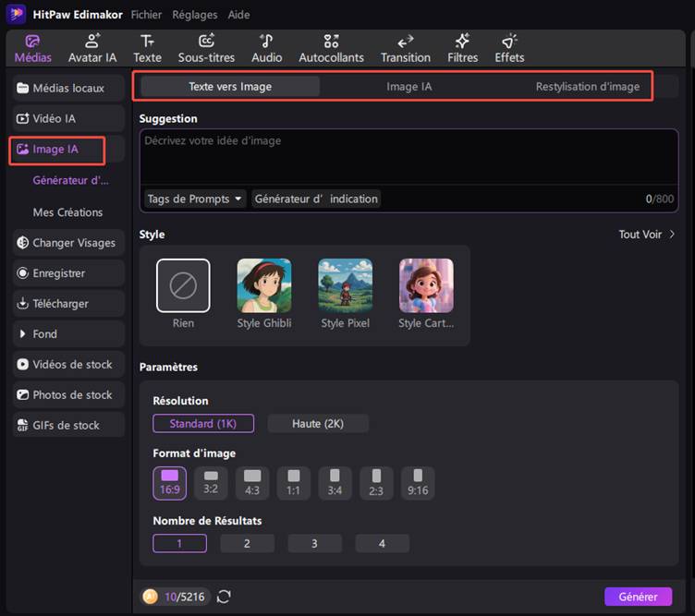This screenshot has height=616, width=695.
Task: Open the Sous-titres tool
Action: 206,49
